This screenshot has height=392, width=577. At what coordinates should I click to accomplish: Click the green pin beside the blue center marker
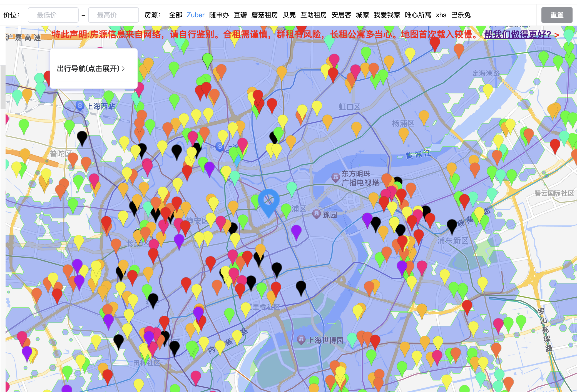coord(255,202)
